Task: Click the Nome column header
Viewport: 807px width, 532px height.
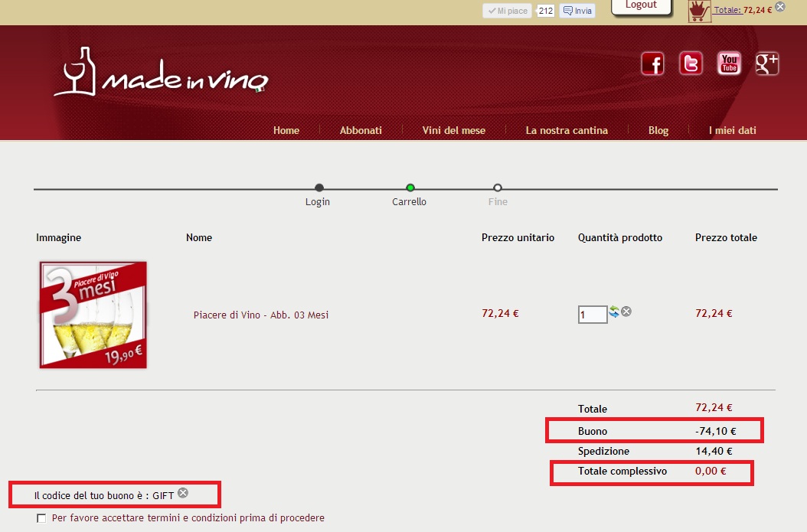Action: tap(199, 238)
